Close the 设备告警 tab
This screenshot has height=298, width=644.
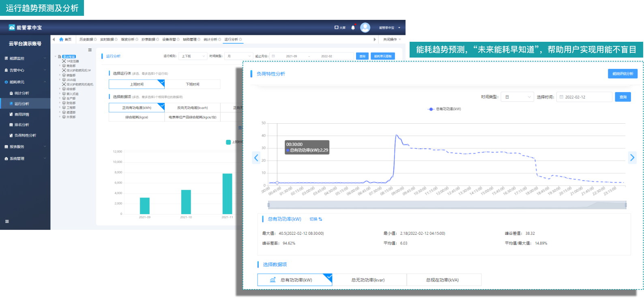pyautogui.click(x=178, y=39)
